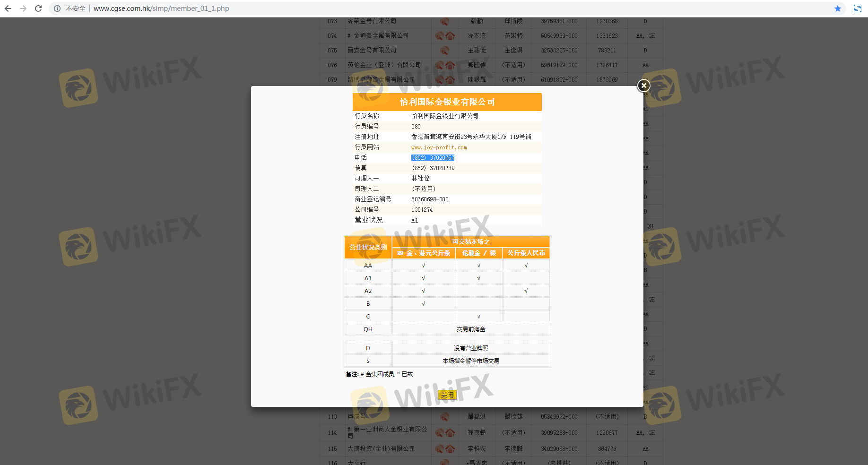
Task: Click the browser back arrow
Action: 8,9
